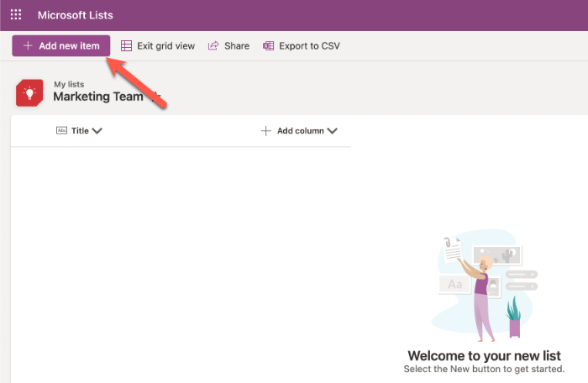Expand the Add column dropdown chevron

(x=333, y=131)
